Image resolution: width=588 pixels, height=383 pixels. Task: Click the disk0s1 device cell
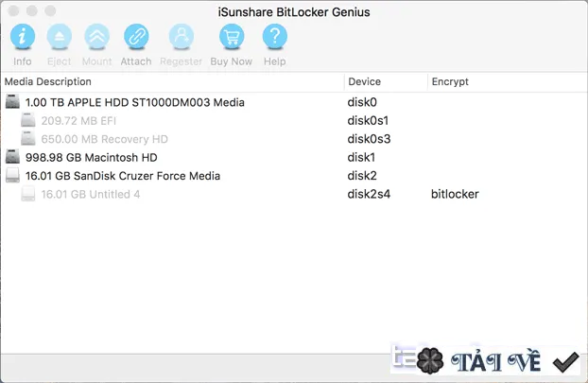click(x=368, y=120)
